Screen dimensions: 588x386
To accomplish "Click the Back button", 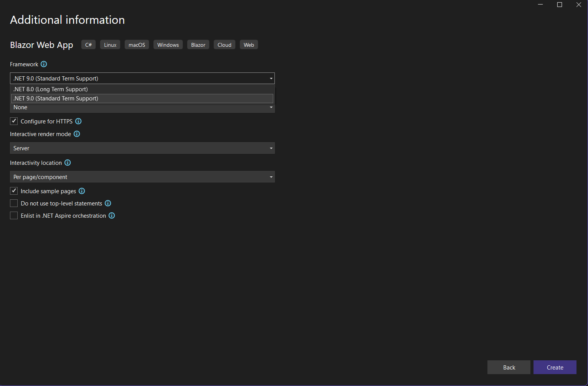I will point(509,367).
